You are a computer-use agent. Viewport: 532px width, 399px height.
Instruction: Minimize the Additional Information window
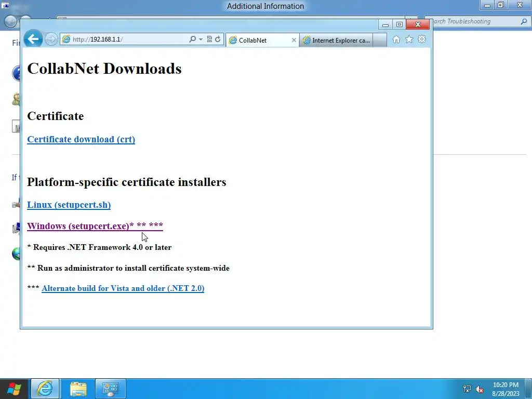tap(487, 5)
